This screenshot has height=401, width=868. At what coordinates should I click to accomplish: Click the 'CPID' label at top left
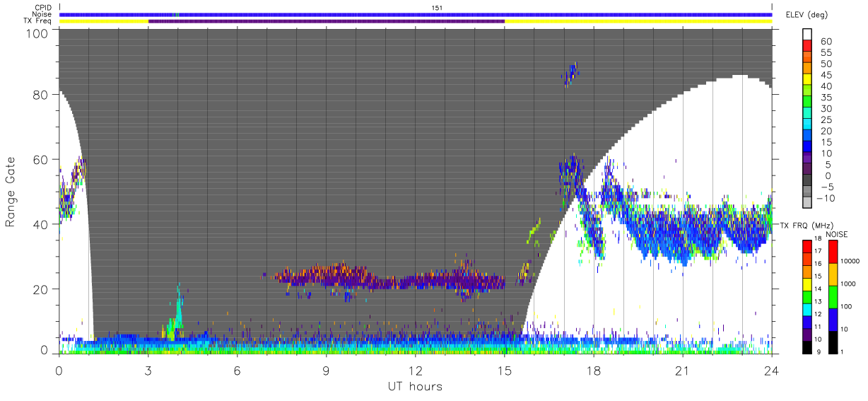(42, 8)
